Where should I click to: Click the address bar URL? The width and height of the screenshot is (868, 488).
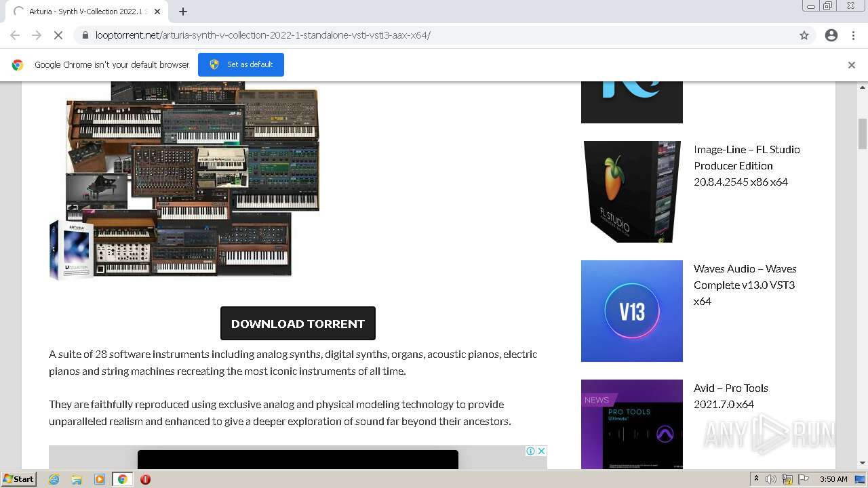(263, 35)
